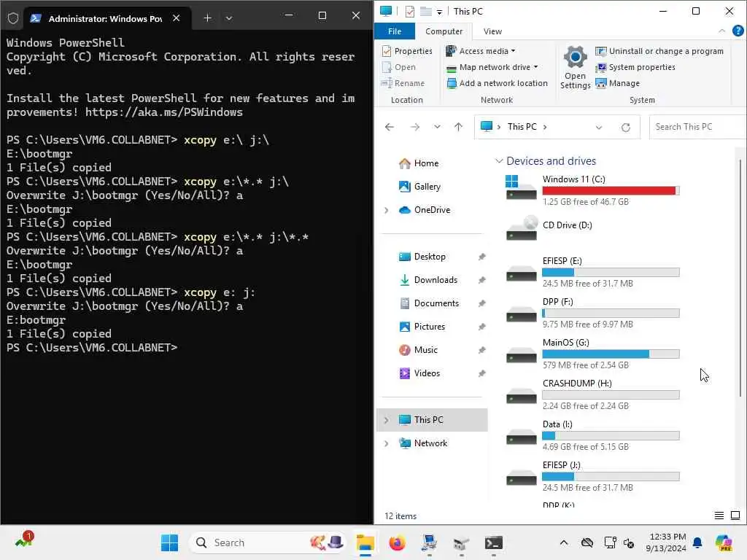Click Manage in System group
The width and height of the screenshot is (747, 560).
pos(618,83)
